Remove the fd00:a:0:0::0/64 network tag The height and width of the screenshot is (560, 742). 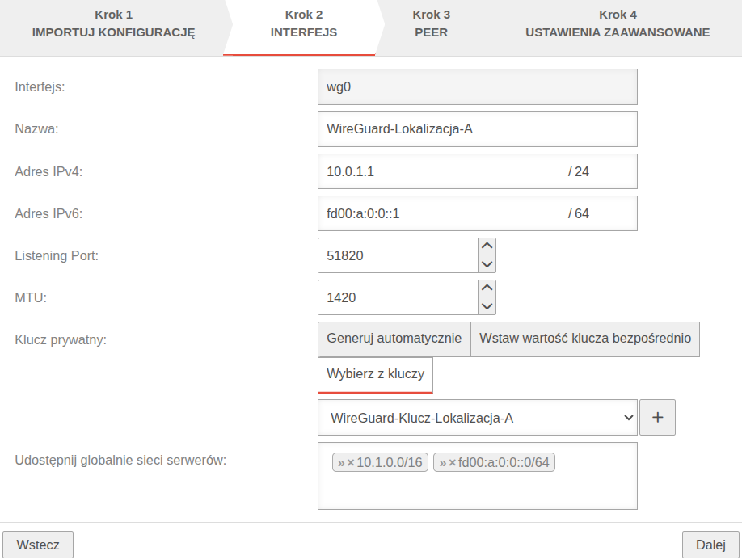coord(453,462)
